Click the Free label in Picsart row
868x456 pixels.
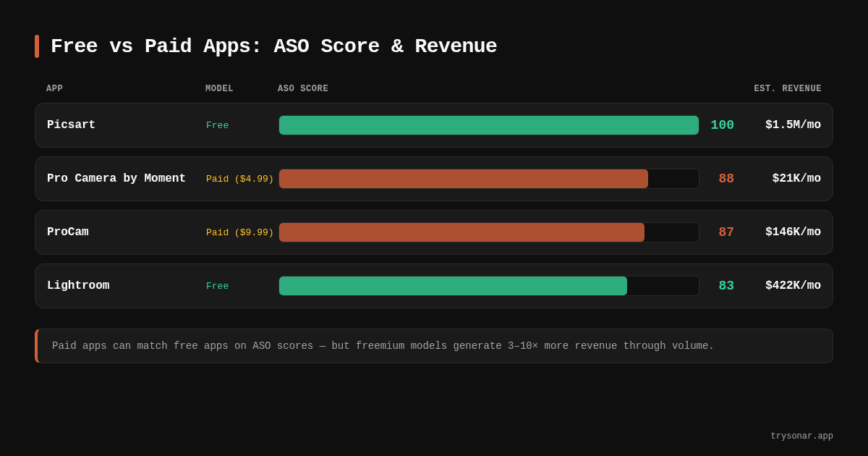217,125
